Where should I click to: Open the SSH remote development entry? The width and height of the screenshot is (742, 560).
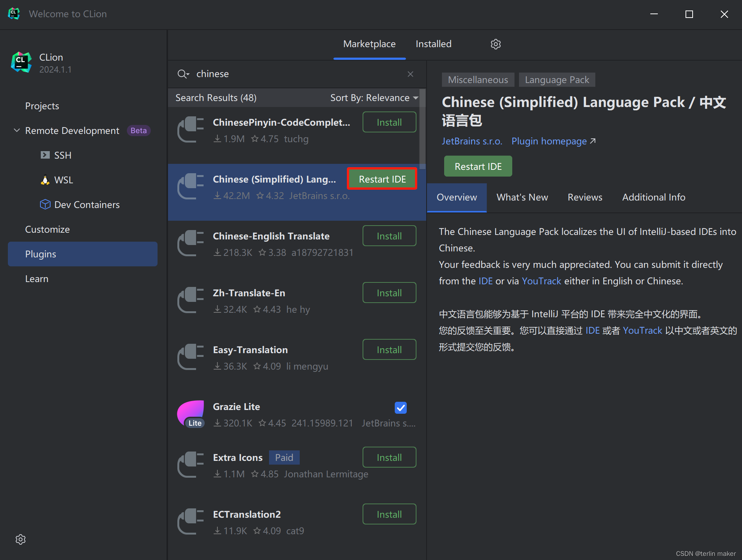tap(62, 155)
